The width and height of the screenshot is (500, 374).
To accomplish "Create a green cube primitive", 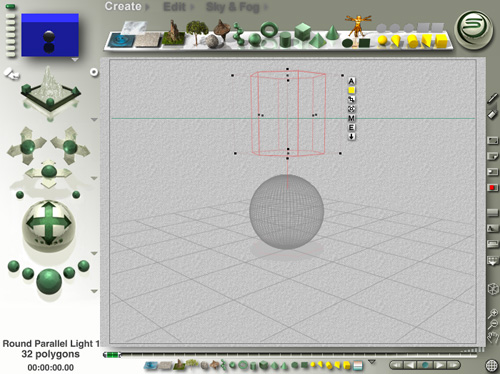I will (302, 32).
